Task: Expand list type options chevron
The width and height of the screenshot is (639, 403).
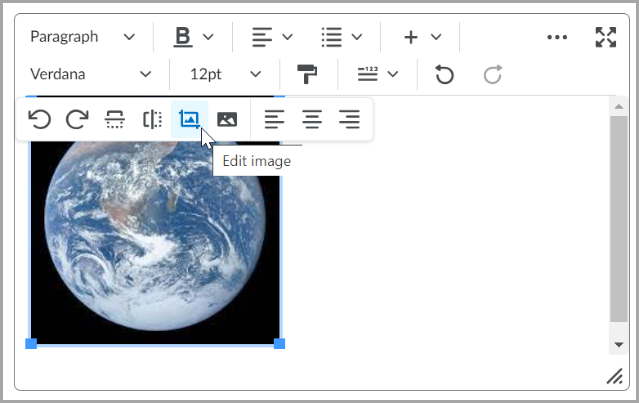Action: (x=357, y=37)
